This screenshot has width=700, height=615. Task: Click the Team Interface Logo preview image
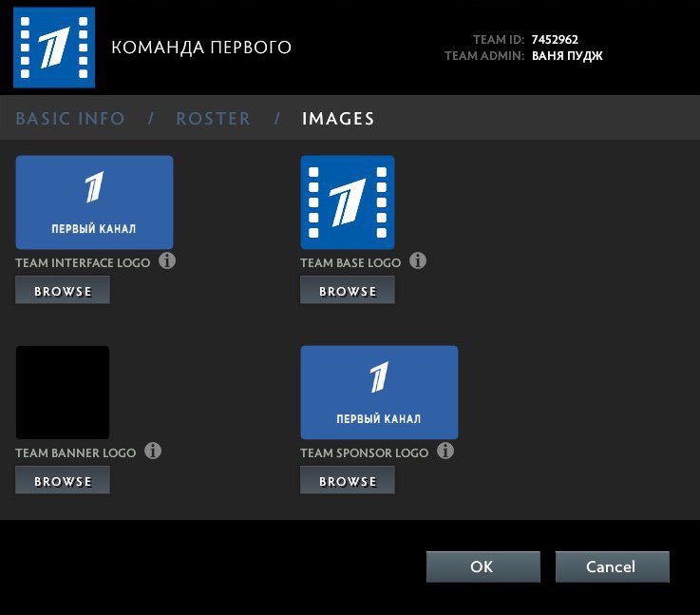94,202
